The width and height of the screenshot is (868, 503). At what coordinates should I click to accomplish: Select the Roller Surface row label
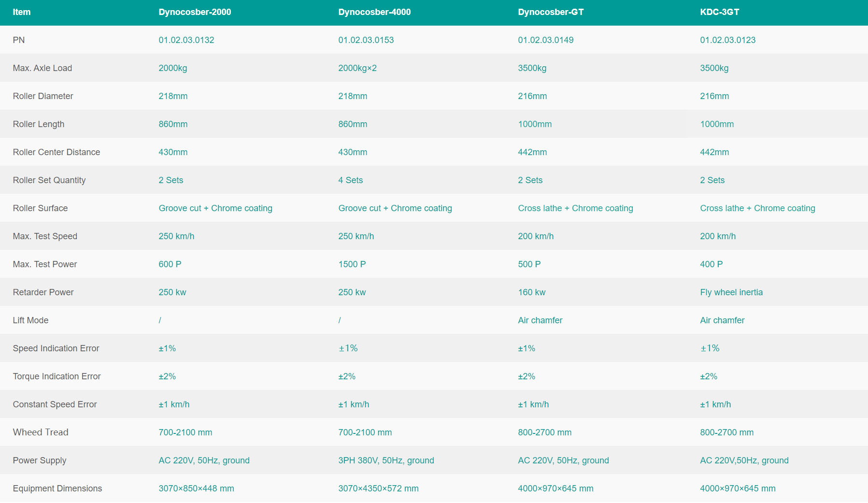40,208
